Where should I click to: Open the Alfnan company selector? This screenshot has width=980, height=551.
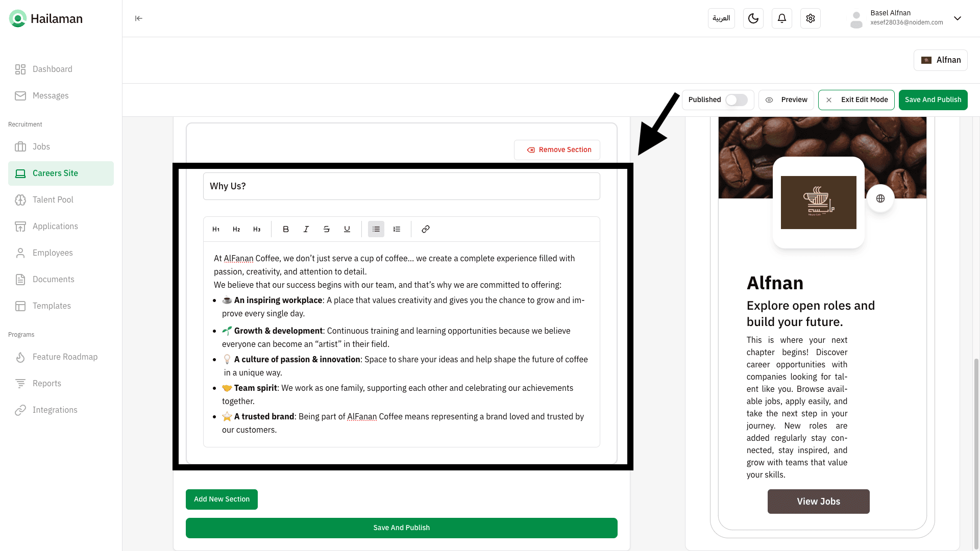(941, 60)
